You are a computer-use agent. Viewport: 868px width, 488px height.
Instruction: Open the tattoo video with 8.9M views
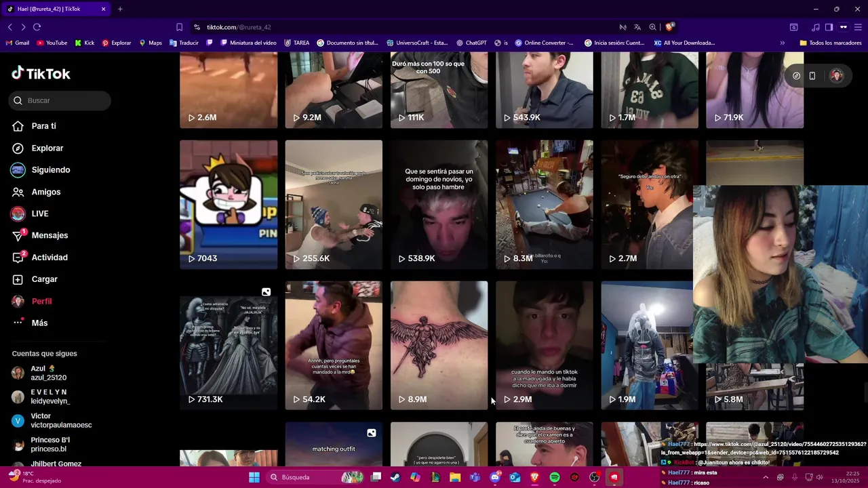pos(439,346)
